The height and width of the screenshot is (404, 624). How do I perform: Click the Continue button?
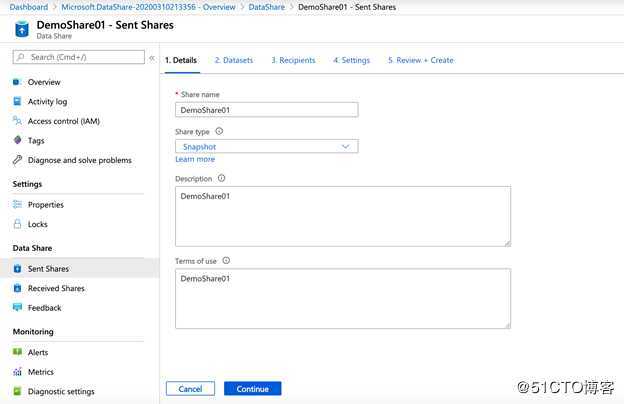click(253, 388)
